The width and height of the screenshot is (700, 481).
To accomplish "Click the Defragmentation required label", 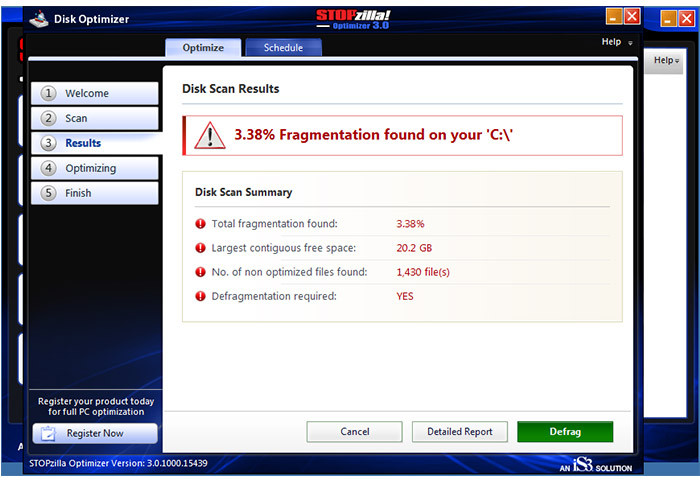I will [x=274, y=296].
